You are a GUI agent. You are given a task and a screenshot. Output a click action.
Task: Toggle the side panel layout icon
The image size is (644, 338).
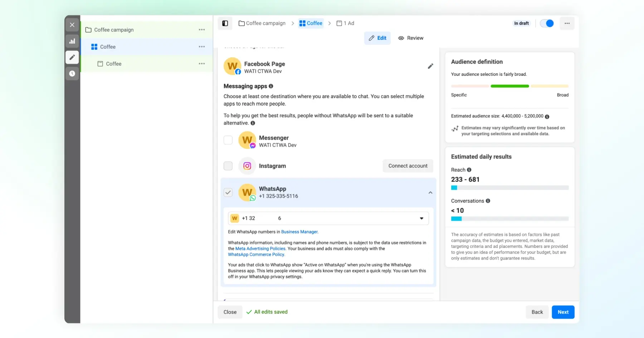(x=225, y=23)
